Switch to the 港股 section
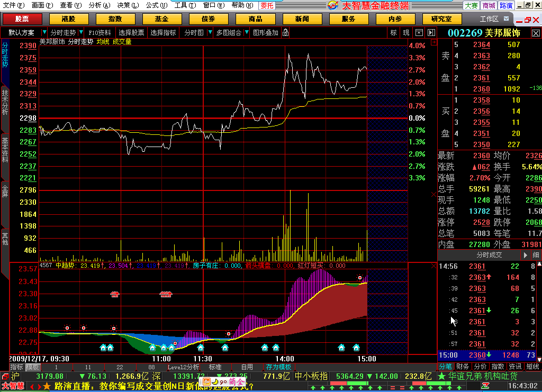 tap(68, 19)
